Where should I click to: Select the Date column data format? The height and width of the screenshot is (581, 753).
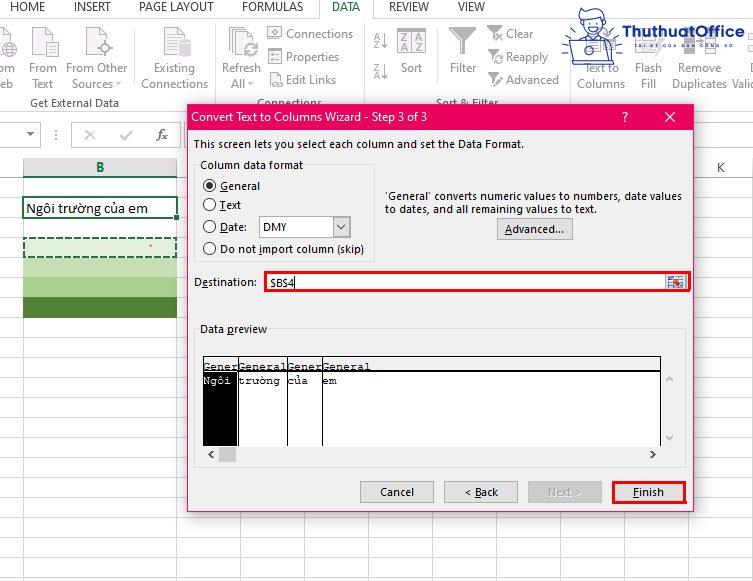point(209,227)
